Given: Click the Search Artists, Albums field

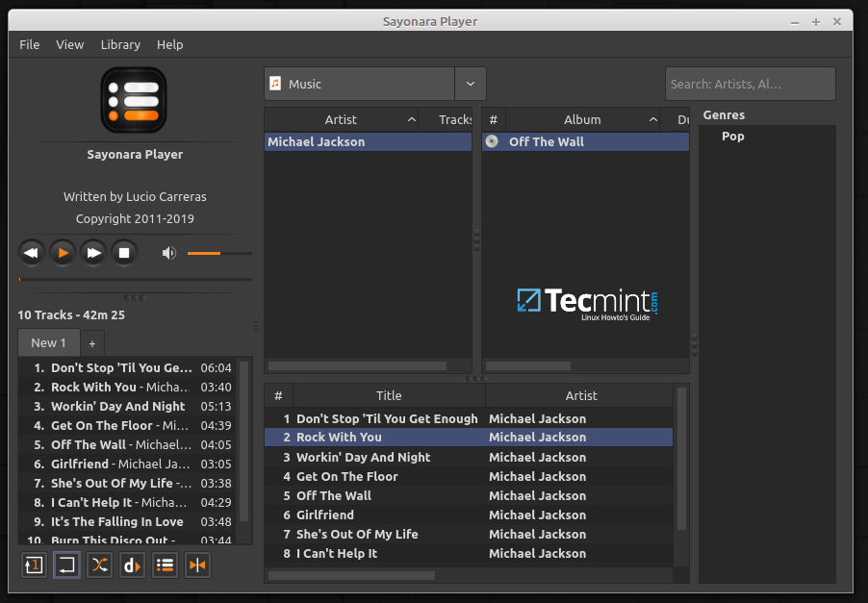Looking at the screenshot, I should [x=750, y=84].
